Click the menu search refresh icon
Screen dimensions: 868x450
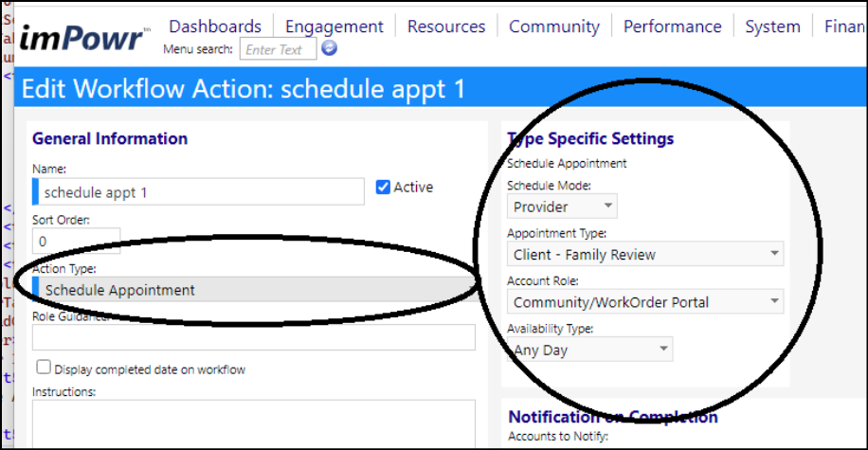(x=330, y=48)
